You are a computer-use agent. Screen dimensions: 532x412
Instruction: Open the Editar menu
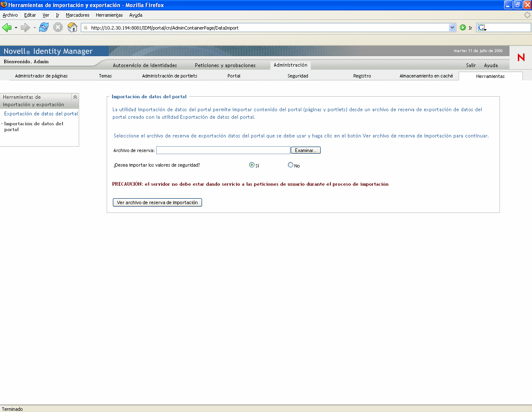[30, 15]
